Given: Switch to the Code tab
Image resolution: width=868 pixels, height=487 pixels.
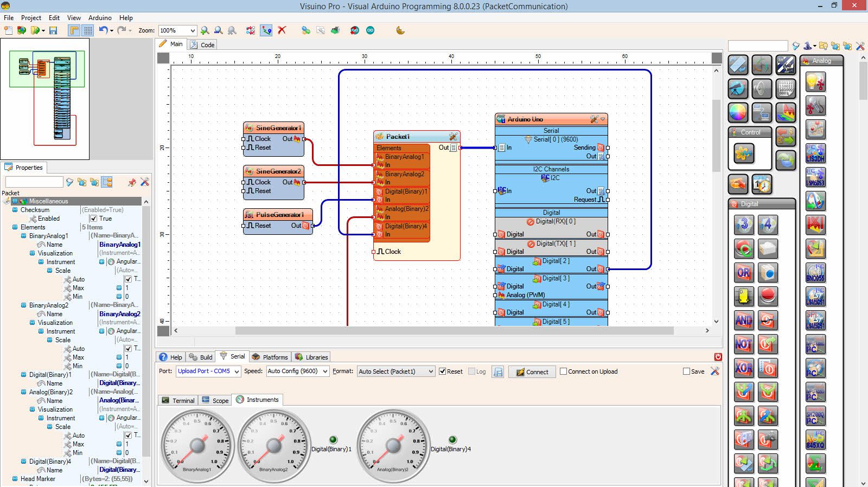Looking at the screenshot, I should (203, 45).
